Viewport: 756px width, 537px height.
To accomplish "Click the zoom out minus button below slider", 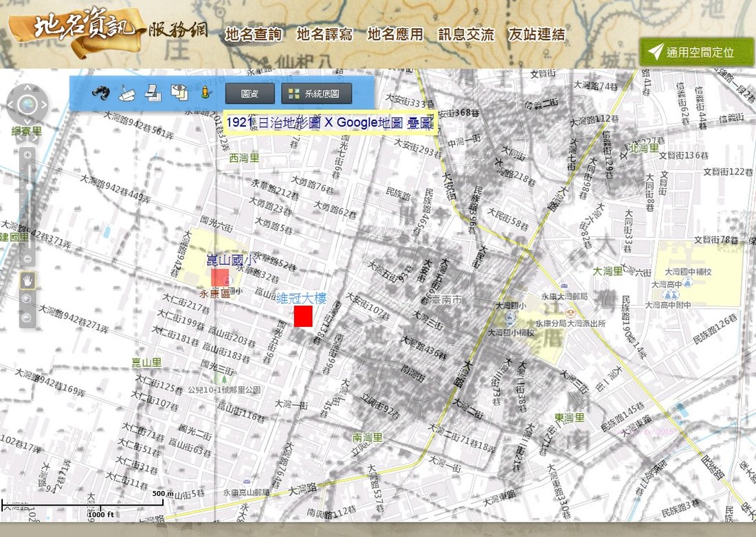I will (x=27, y=259).
